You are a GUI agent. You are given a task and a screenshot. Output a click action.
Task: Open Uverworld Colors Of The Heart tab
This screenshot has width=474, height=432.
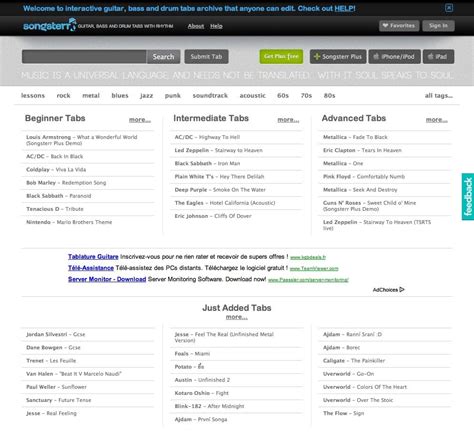point(365,387)
